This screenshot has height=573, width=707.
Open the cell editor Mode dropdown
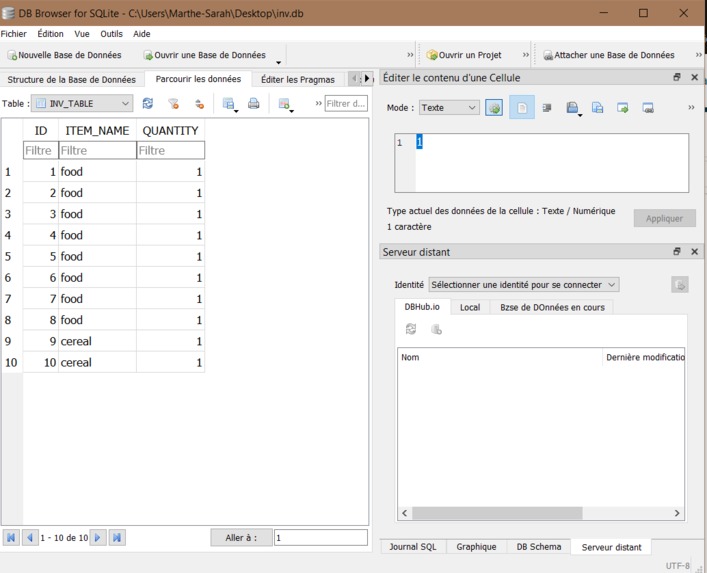449,108
